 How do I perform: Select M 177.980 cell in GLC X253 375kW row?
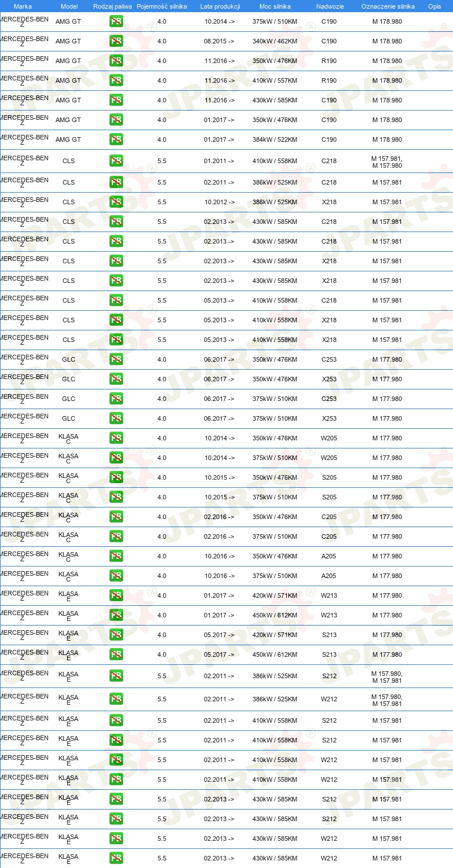[x=387, y=418]
